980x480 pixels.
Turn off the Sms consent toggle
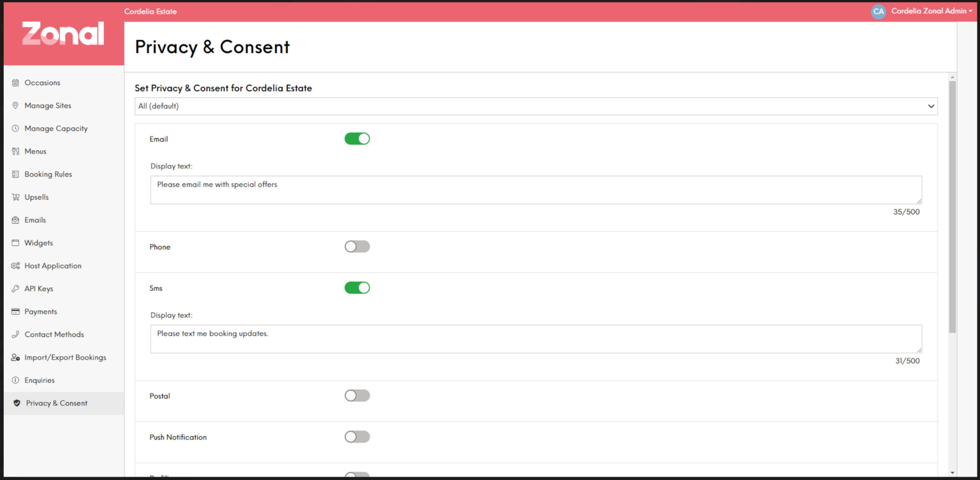357,287
